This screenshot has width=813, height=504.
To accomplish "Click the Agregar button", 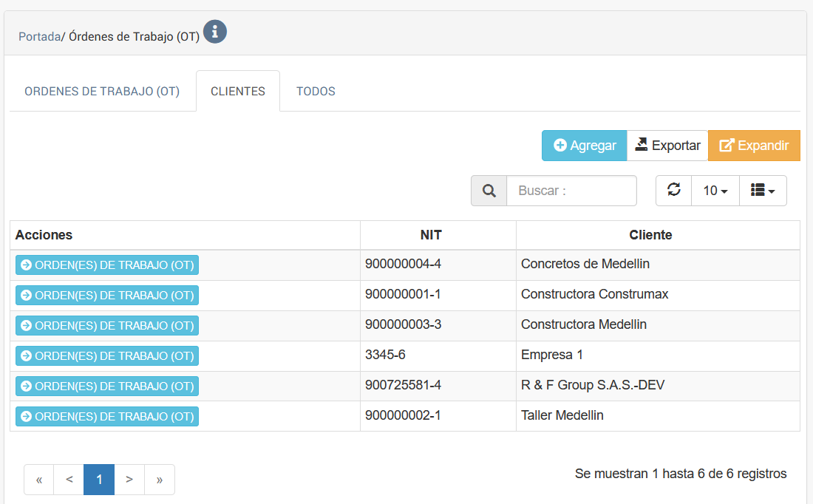I will [x=584, y=146].
